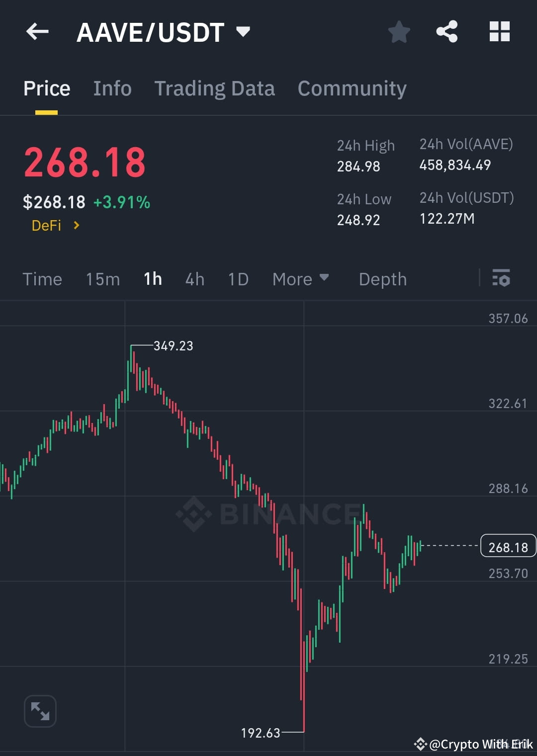This screenshot has height=756, width=537.
Task: Switch to the Trading Data tab
Action: coord(215,88)
